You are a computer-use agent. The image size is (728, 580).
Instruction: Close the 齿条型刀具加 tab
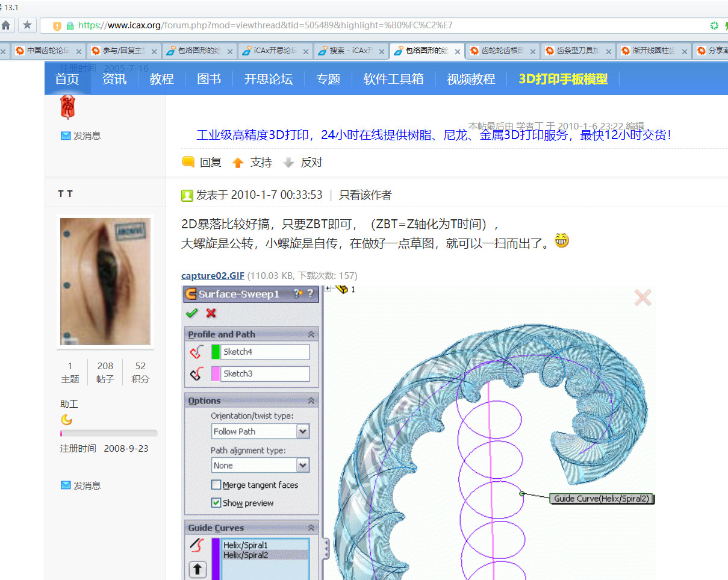(x=609, y=51)
